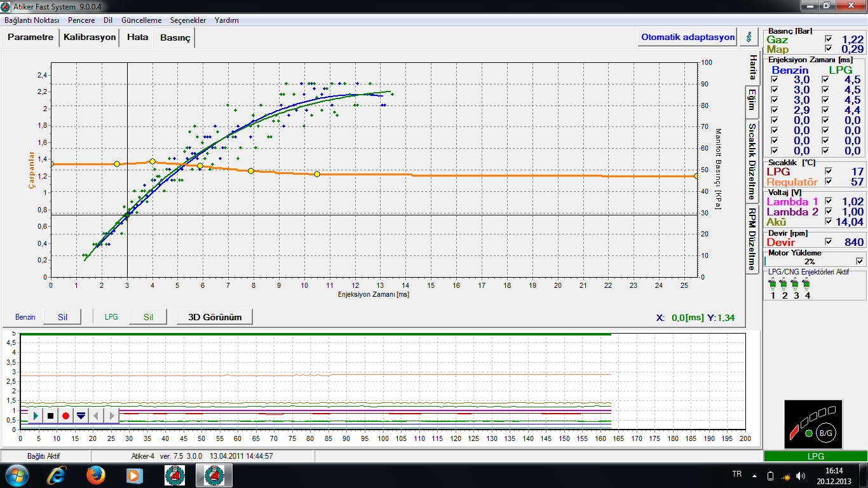Open the Windows Start menu

[16, 475]
